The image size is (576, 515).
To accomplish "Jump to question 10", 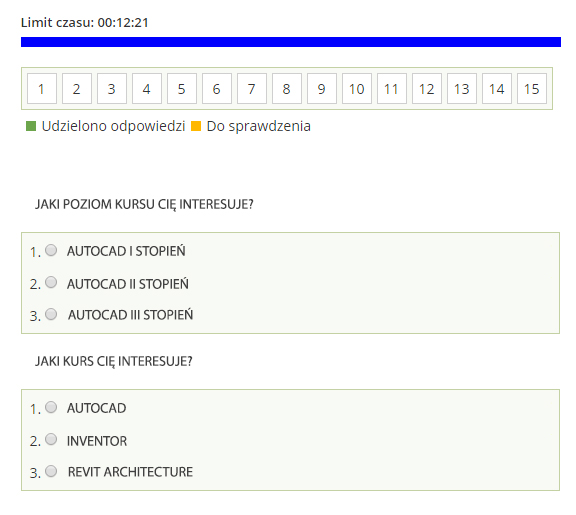I will click(x=357, y=89).
